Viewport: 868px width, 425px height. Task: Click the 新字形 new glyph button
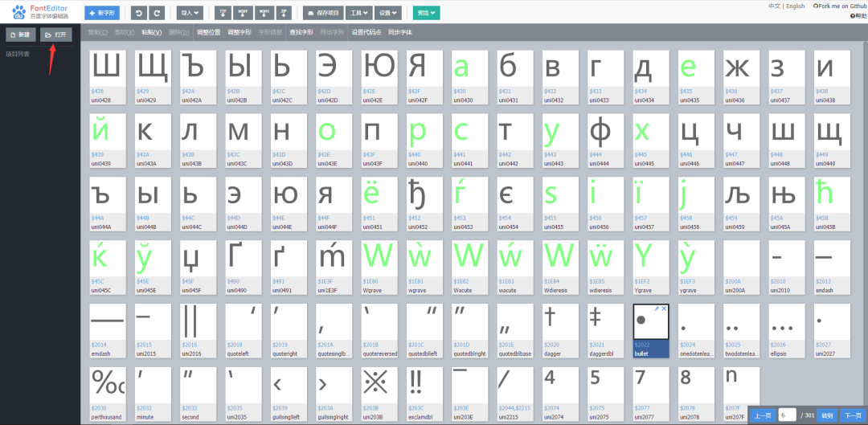pos(102,12)
